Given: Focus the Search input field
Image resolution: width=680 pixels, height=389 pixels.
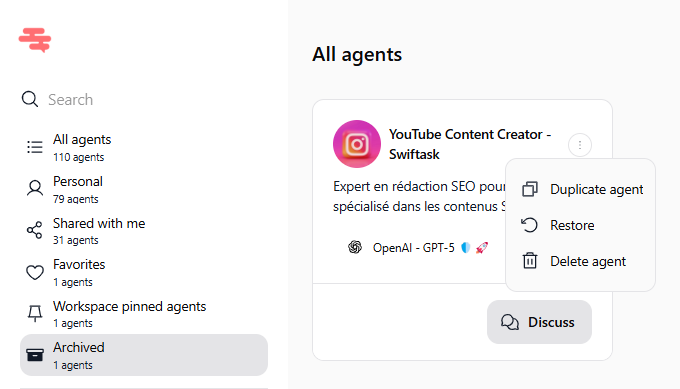Looking at the screenshot, I should coord(143,99).
